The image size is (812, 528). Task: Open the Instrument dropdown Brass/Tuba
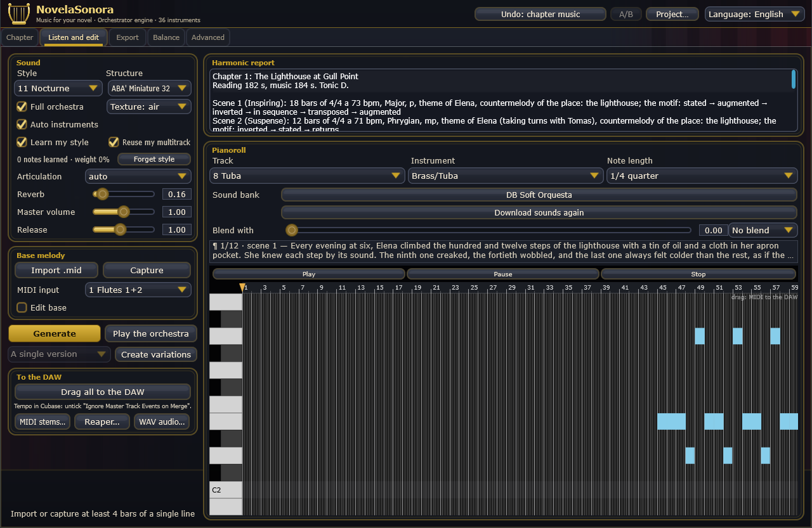coord(506,176)
